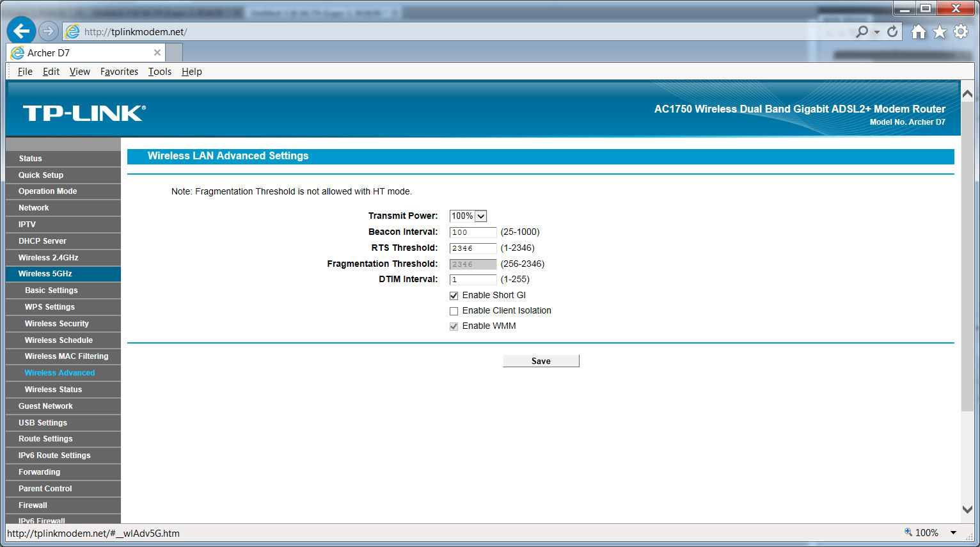The height and width of the screenshot is (547, 980).
Task: Open Favorites star icon
Action: click(x=939, y=32)
